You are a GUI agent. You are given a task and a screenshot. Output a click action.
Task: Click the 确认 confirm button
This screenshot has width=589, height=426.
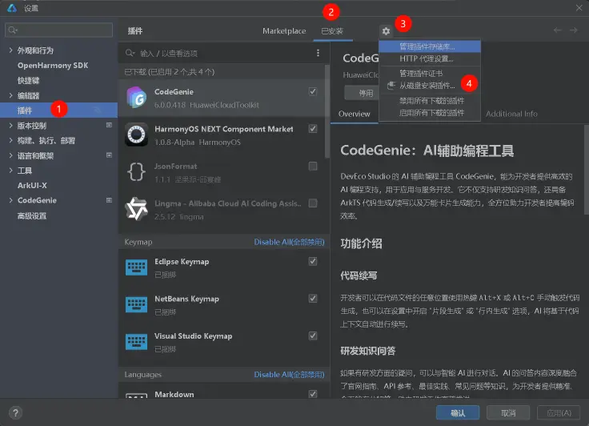pyautogui.click(x=458, y=413)
